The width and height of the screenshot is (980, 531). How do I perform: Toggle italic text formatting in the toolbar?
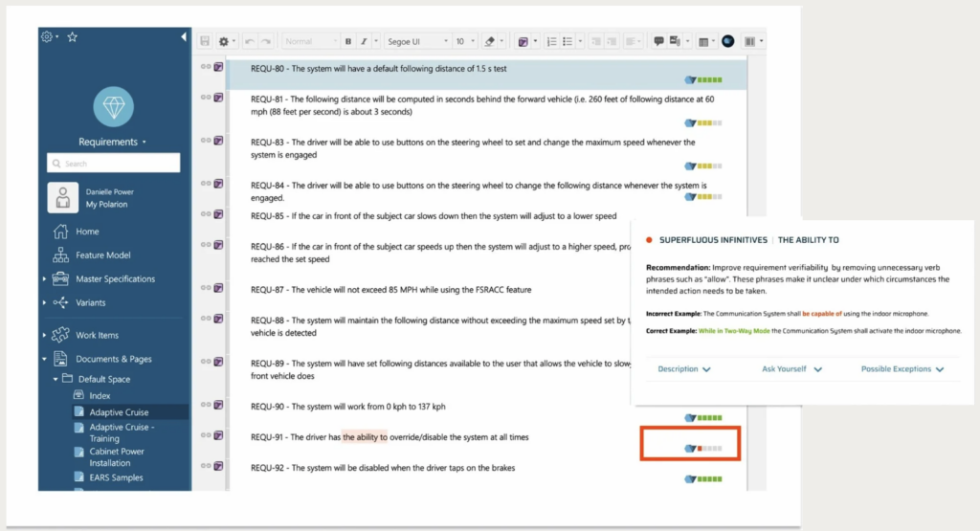(363, 42)
